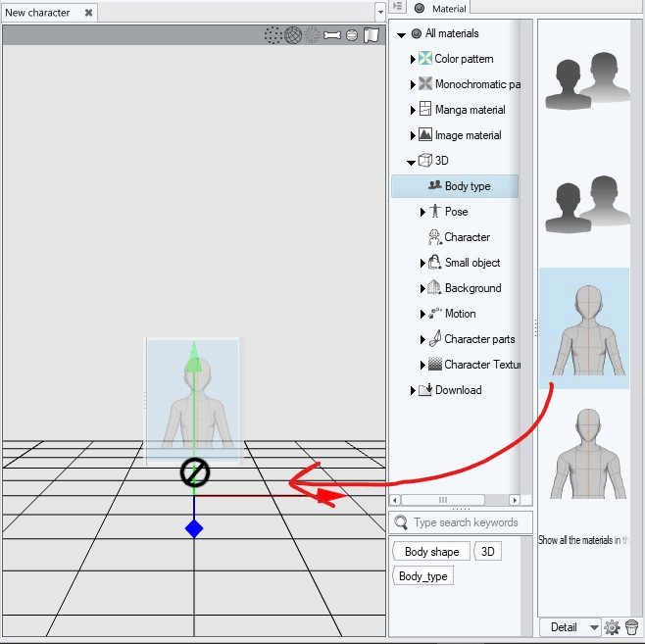Screen dimensions: 645x644
Task: Select the Character category icon
Action: (x=434, y=237)
